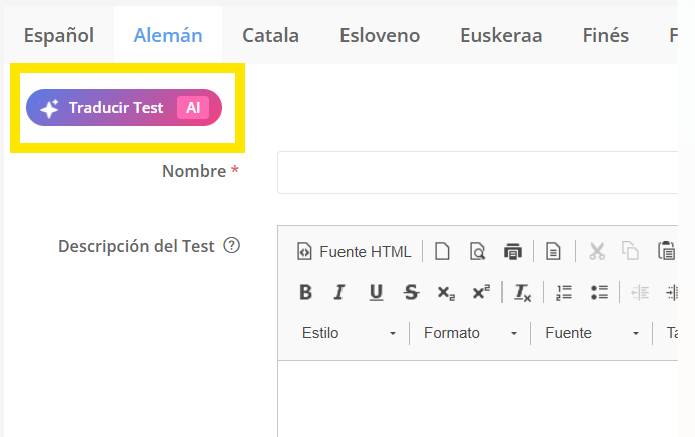Open the Preview document icon
This screenshot has width=695, height=437.
pyautogui.click(x=477, y=252)
